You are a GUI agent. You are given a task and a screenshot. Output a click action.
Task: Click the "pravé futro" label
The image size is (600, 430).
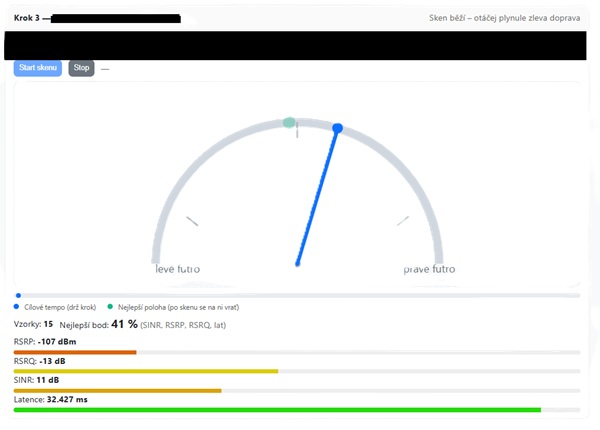tap(429, 269)
